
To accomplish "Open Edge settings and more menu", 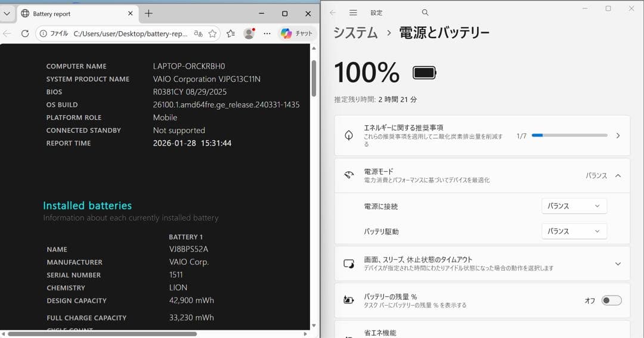I will click(267, 33).
